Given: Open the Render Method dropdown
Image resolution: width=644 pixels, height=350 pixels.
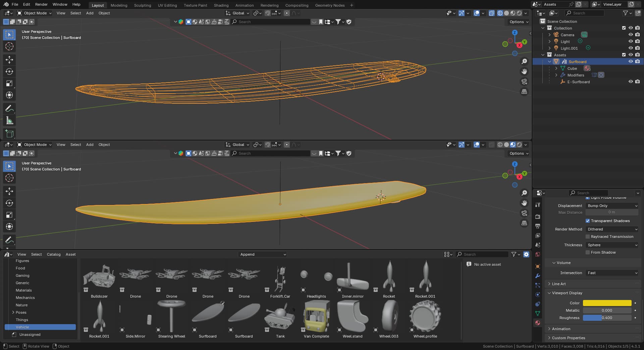Looking at the screenshot, I should pyautogui.click(x=612, y=229).
